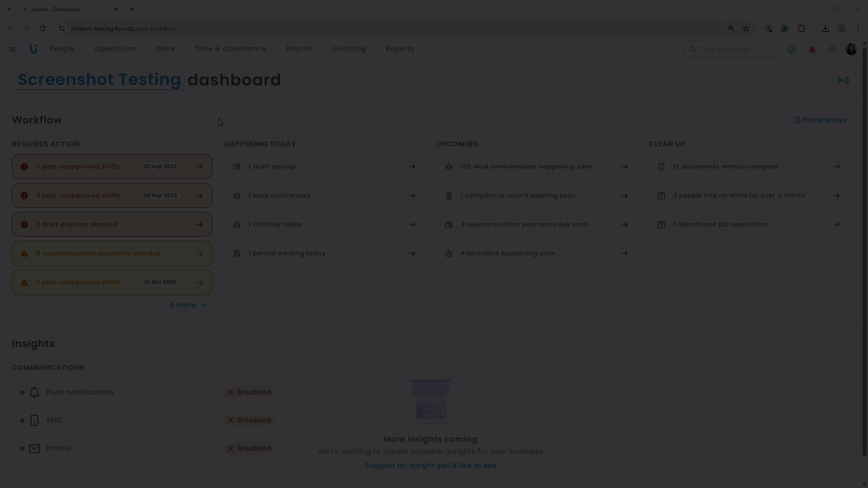Expand the 4 more workflow items
Viewport: 868px width, 488px height.
coord(188,305)
